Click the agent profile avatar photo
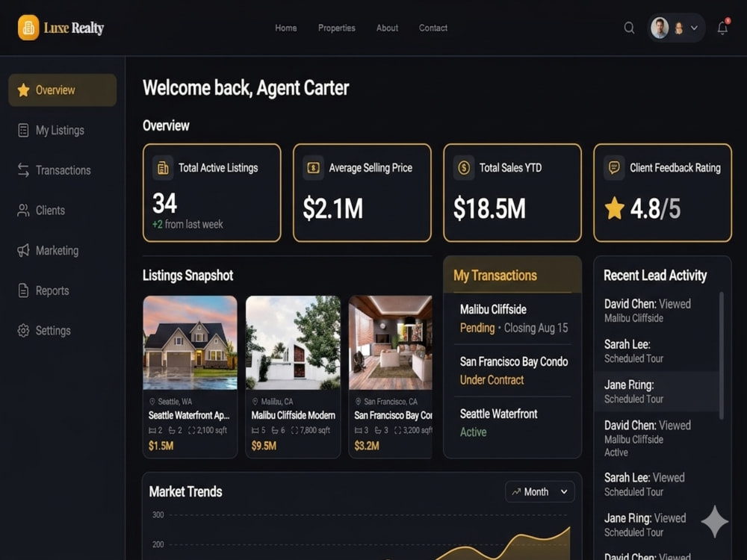The width and height of the screenshot is (747, 560). tap(660, 28)
